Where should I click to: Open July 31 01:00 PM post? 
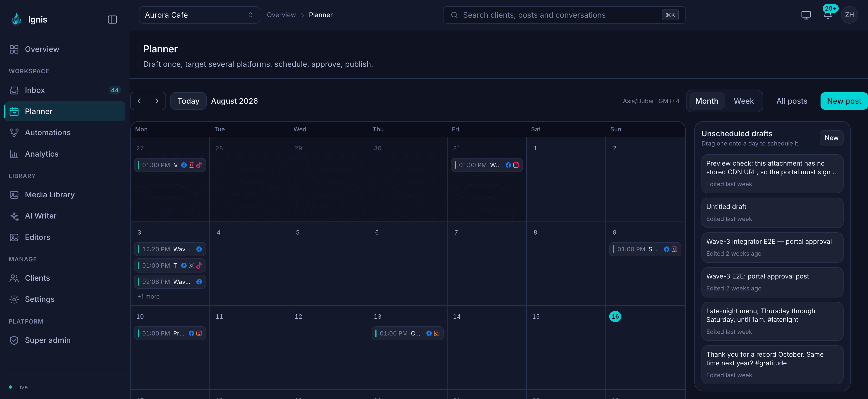[x=487, y=165]
